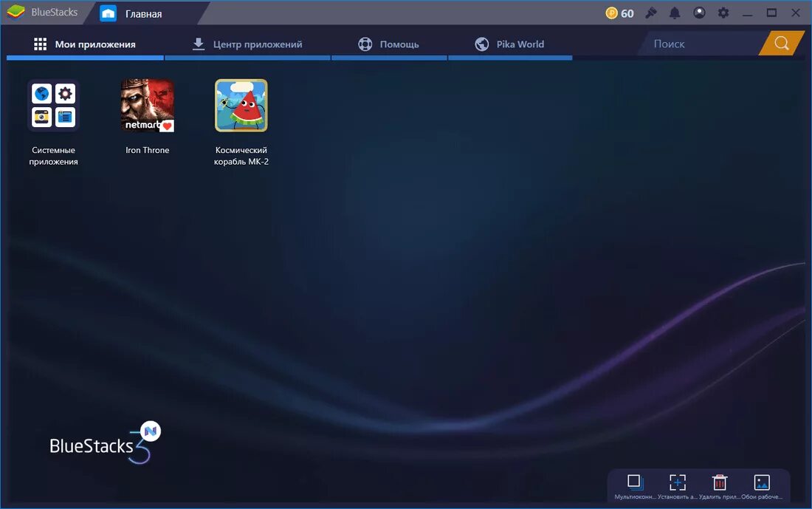Click the Поиск search field
812x509 pixels.
pos(699,44)
